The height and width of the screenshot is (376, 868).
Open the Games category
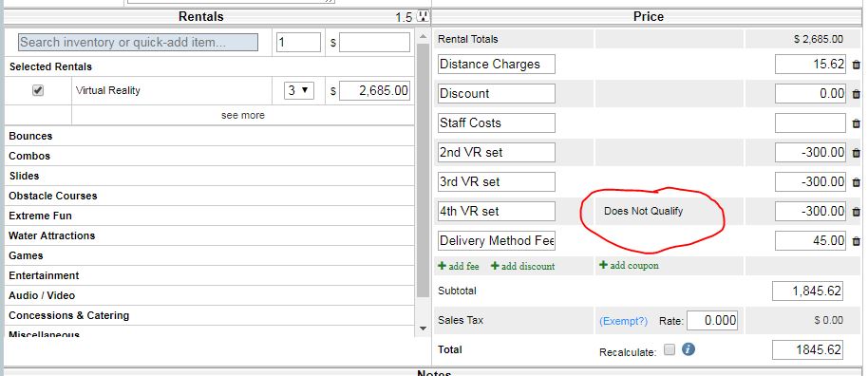click(x=209, y=255)
